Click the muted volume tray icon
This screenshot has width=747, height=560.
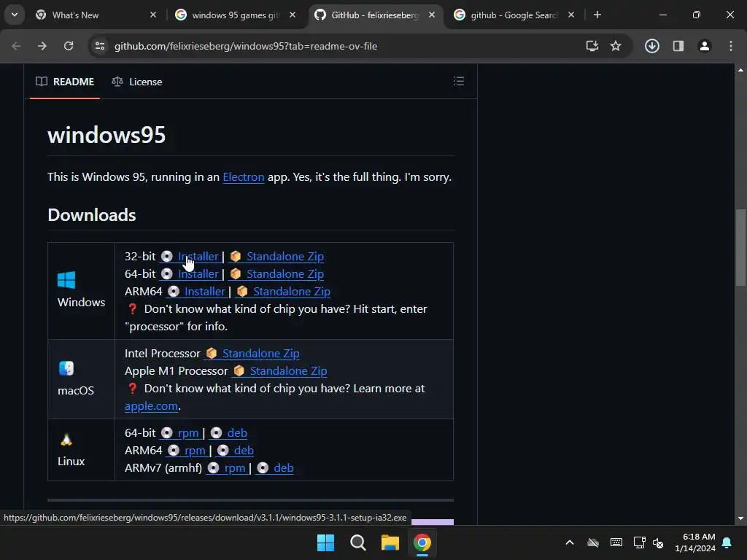[x=659, y=542]
